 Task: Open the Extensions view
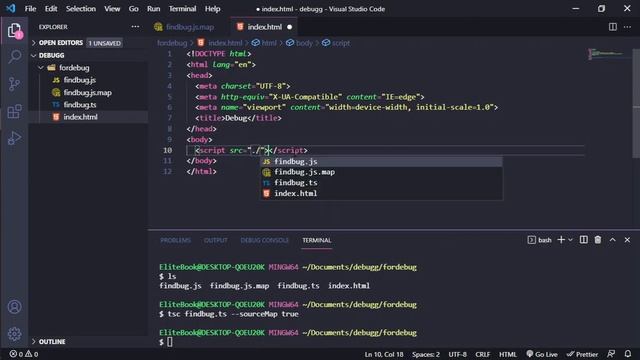click(14, 111)
